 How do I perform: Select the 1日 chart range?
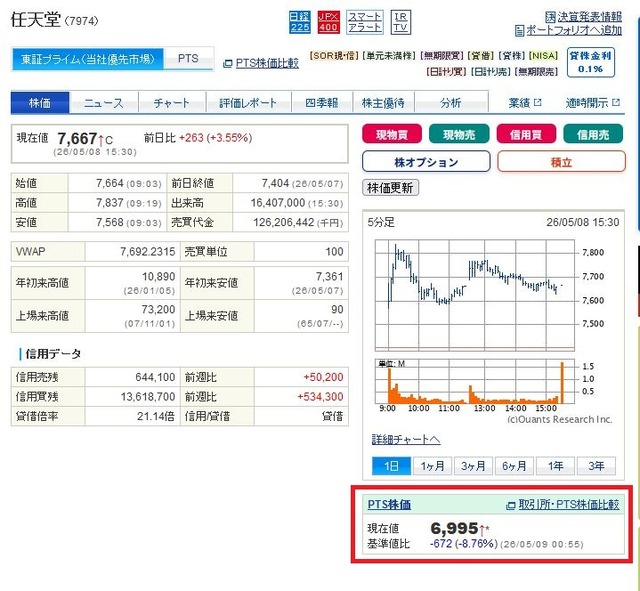point(391,466)
